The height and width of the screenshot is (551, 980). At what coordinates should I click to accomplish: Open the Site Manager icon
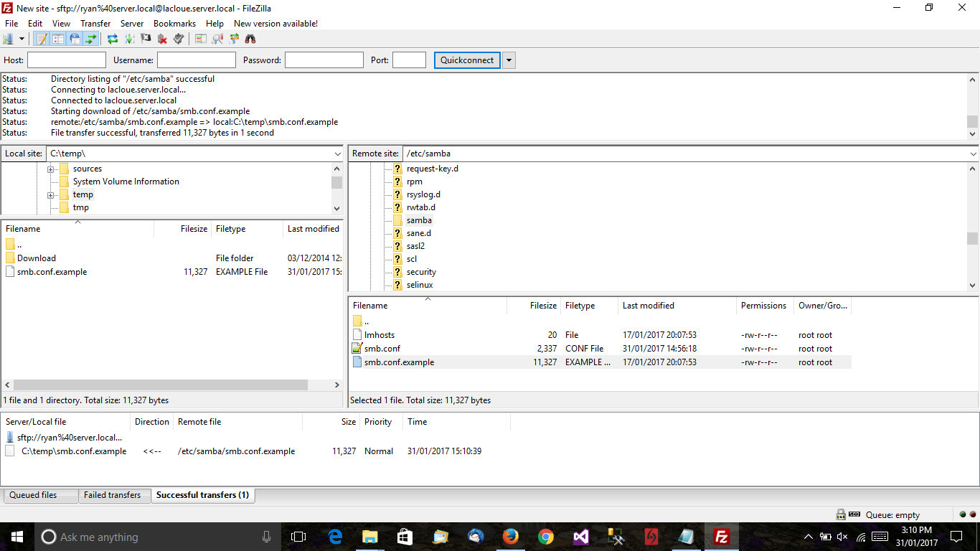[x=9, y=39]
